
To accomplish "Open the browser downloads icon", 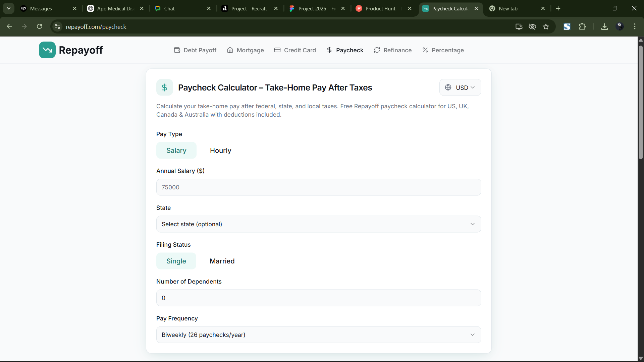I will 604,26.
